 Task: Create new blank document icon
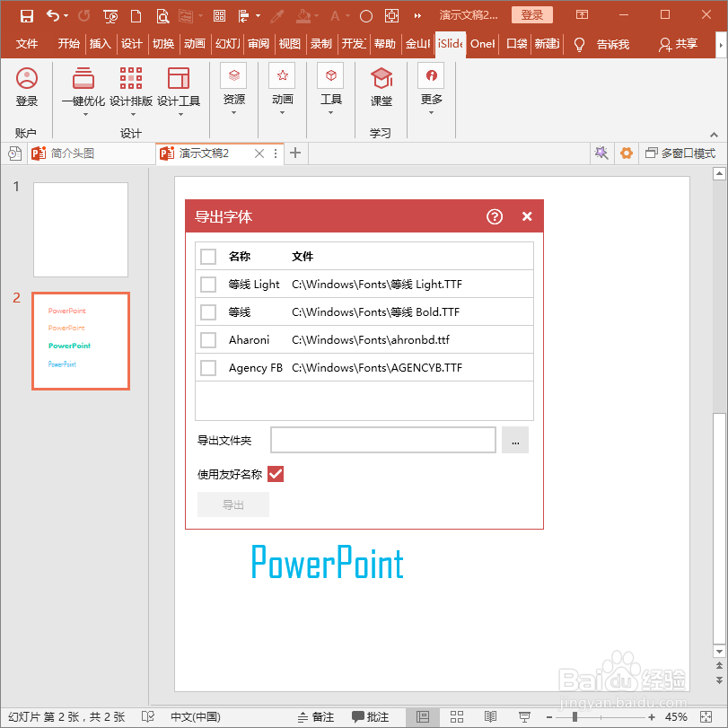(x=136, y=16)
